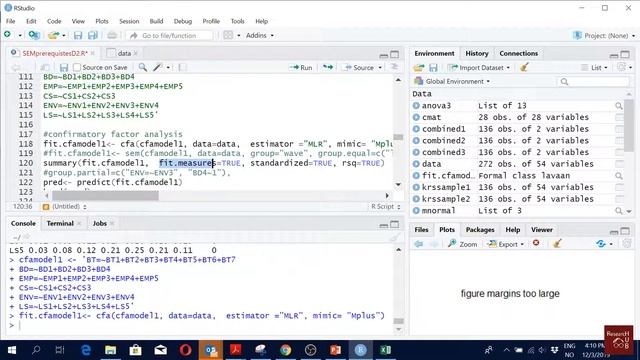Screen dimensions: 640x360
Task: Open the R Script file type dropdown
Action: pos(385,207)
